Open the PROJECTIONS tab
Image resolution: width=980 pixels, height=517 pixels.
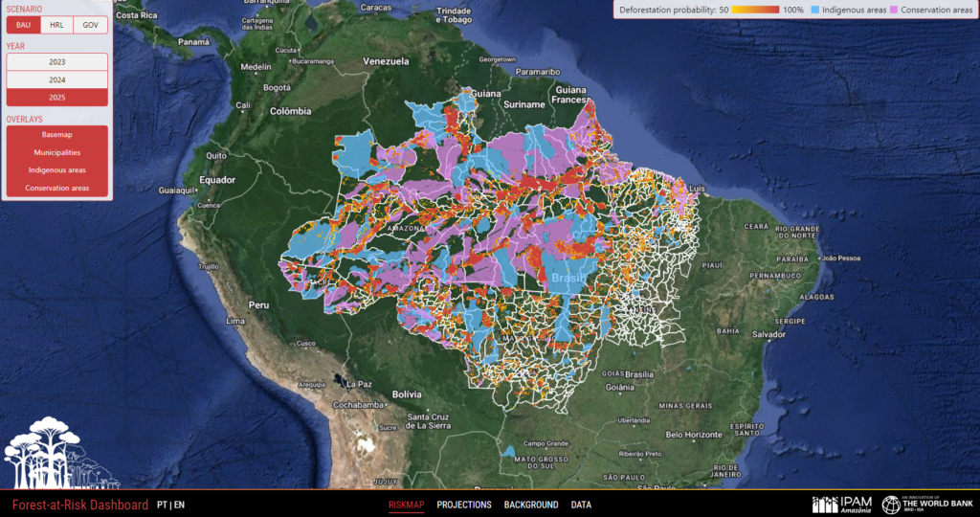point(464,505)
